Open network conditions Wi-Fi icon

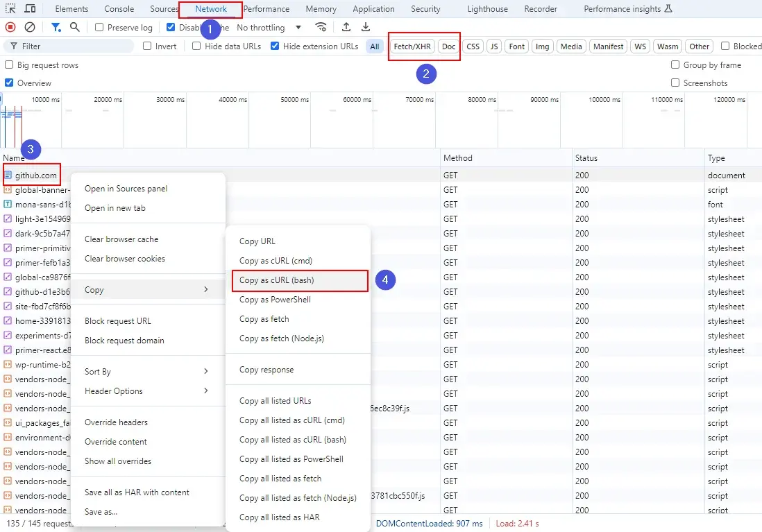pos(321,27)
